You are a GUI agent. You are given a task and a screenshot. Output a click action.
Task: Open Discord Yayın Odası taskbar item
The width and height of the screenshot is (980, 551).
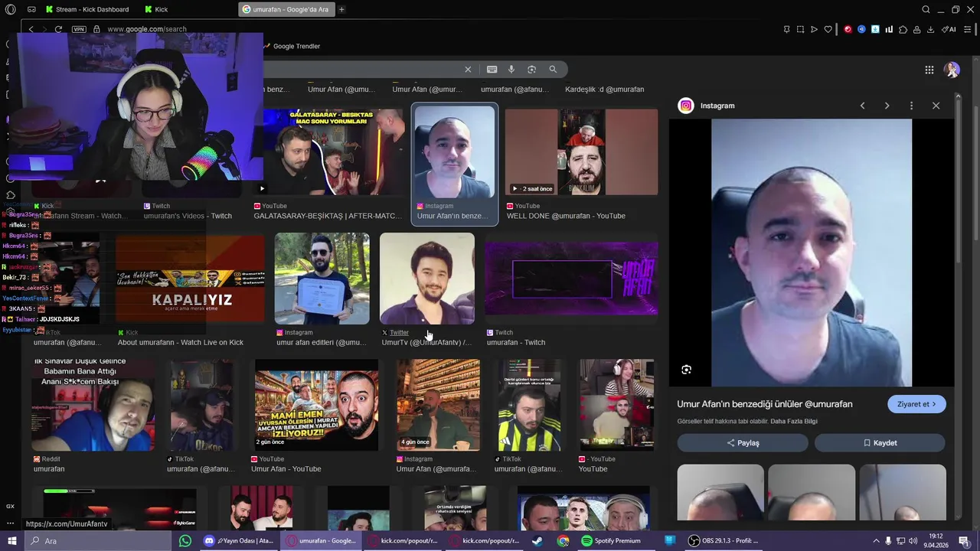tap(239, 541)
